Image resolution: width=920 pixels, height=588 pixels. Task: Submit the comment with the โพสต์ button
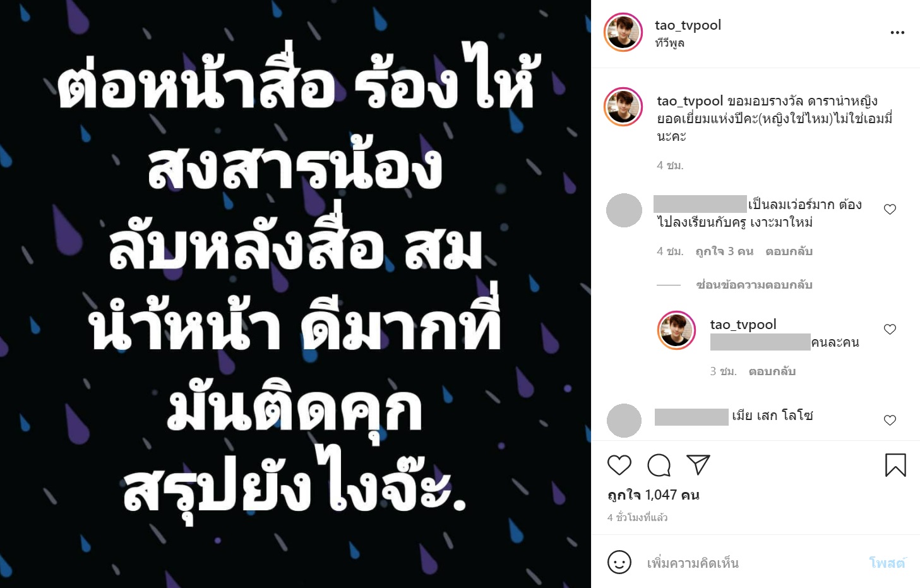point(887,563)
